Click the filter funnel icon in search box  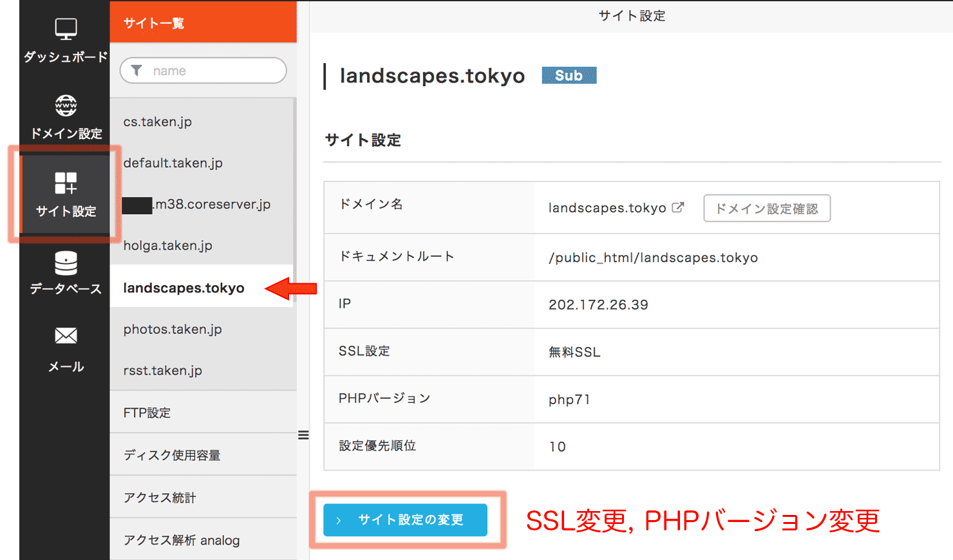[137, 71]
